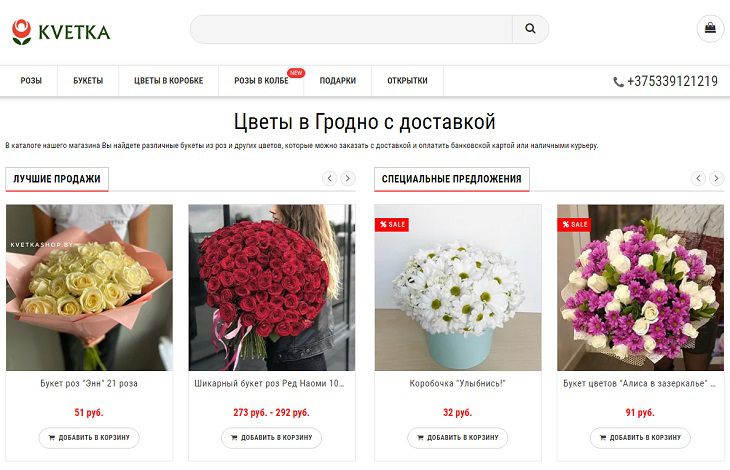Click the Kvetka rose logo
The height and width of the screenshot is (470, 730).
21,32
